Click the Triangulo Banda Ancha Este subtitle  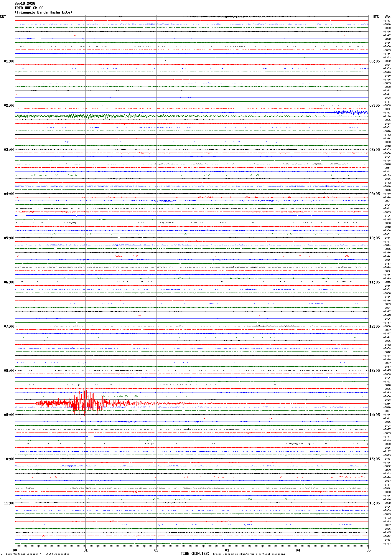(43, 12)
